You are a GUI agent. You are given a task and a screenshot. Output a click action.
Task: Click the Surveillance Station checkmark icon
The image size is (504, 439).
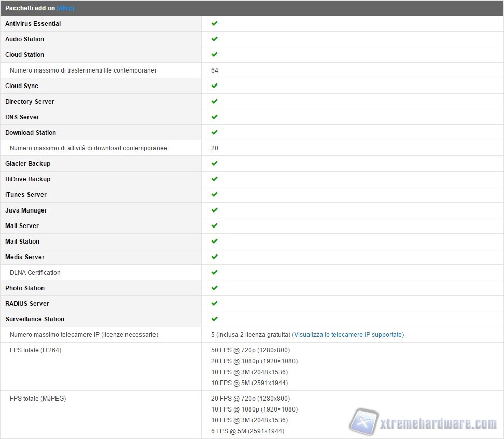[x=214, y=319]
